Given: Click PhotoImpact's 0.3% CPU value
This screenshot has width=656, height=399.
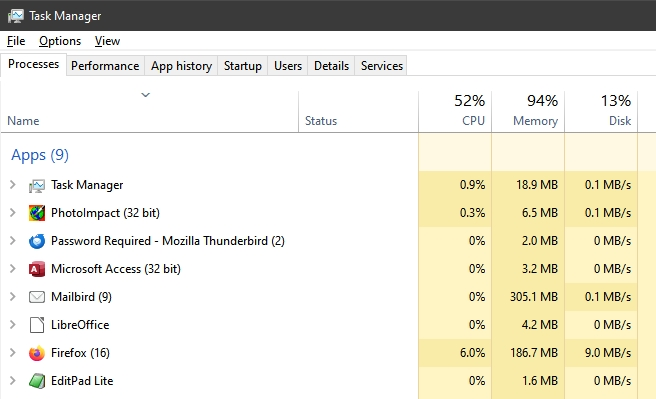Looking at the screenshot, I should [472, 213].
